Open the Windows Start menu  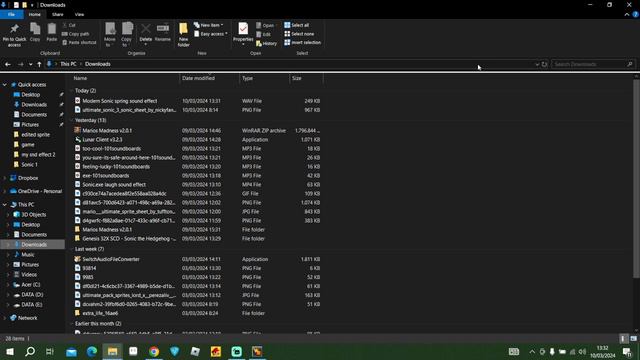(9, 351)
